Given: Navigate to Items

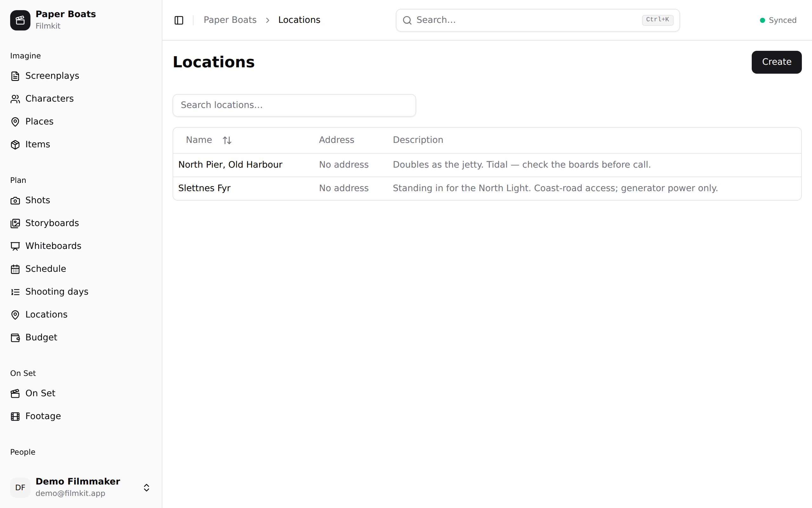Looking at the screenshot, I should click(81, 144).
